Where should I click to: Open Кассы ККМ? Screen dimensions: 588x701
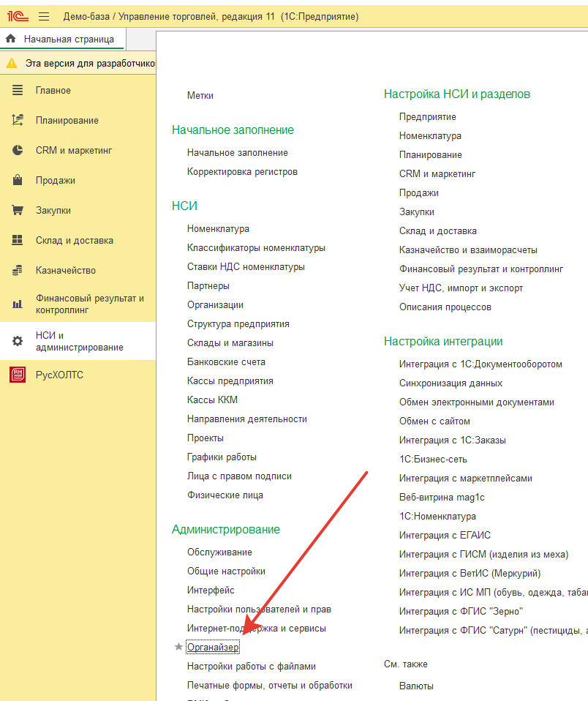click(x=212, y=400)
